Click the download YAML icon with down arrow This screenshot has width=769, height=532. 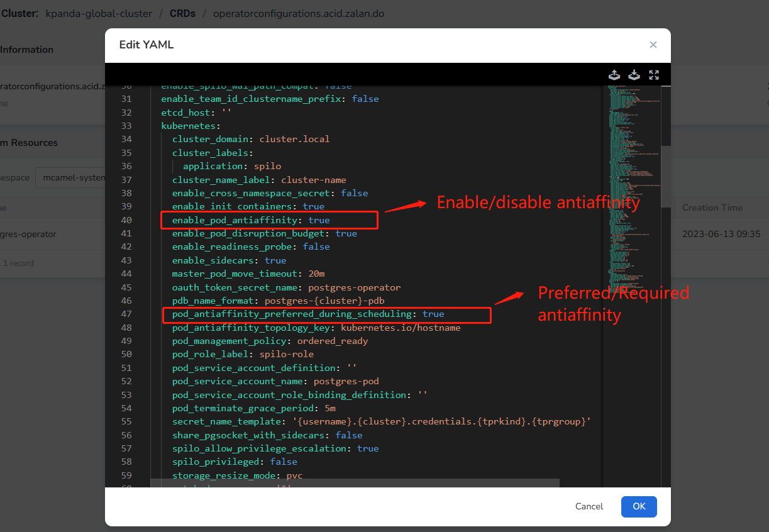634,75
